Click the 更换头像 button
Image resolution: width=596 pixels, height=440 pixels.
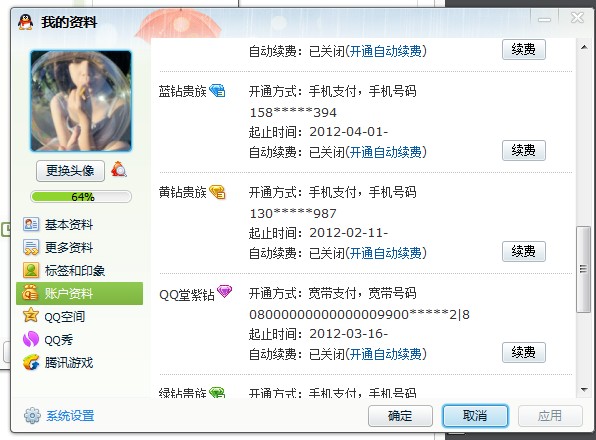pyautogui.click(x=70, y=171)
